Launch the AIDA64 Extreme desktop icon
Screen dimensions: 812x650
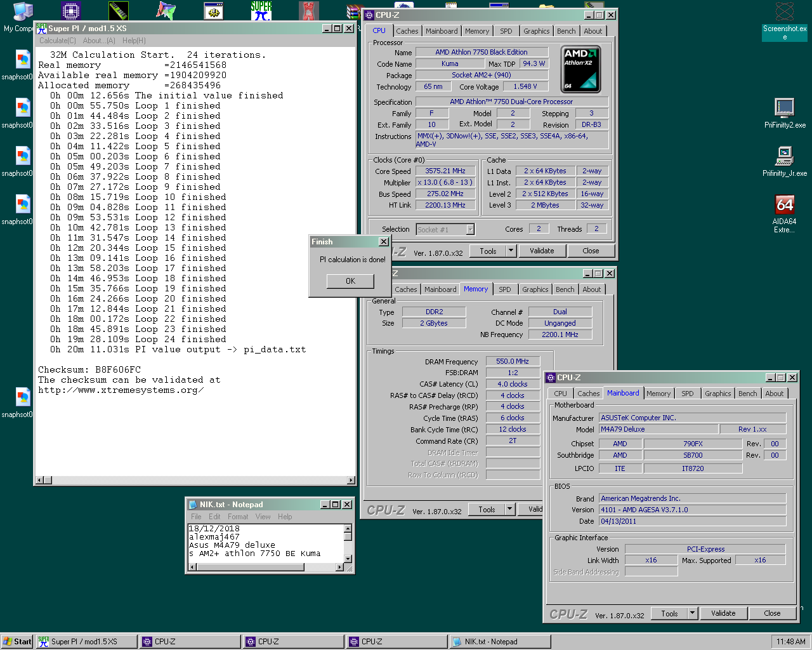(x=785, y=214)
